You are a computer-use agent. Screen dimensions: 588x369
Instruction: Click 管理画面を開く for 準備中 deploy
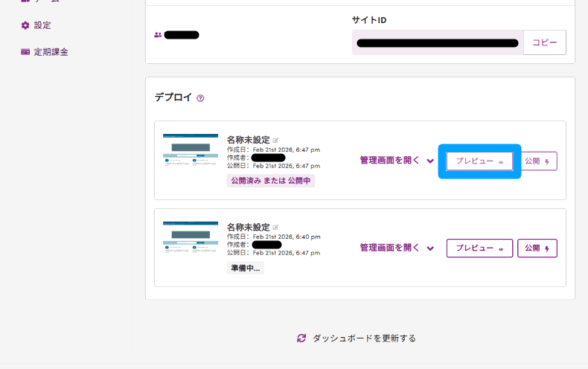pyautogui.click(x=389, y=248)
